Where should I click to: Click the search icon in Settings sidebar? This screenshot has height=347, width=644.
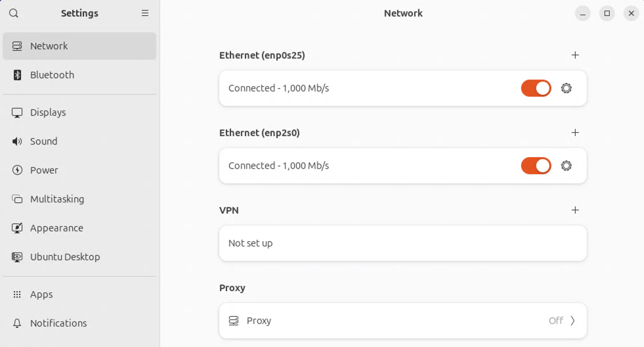[x=14, y=13]
